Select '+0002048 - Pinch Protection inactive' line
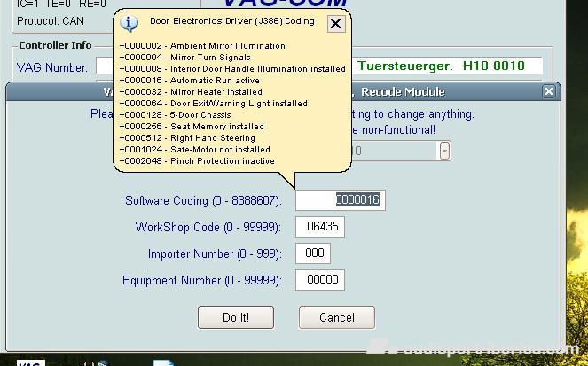Image resolution: width=588 pixels, height=366 pixels. [197, 161]
